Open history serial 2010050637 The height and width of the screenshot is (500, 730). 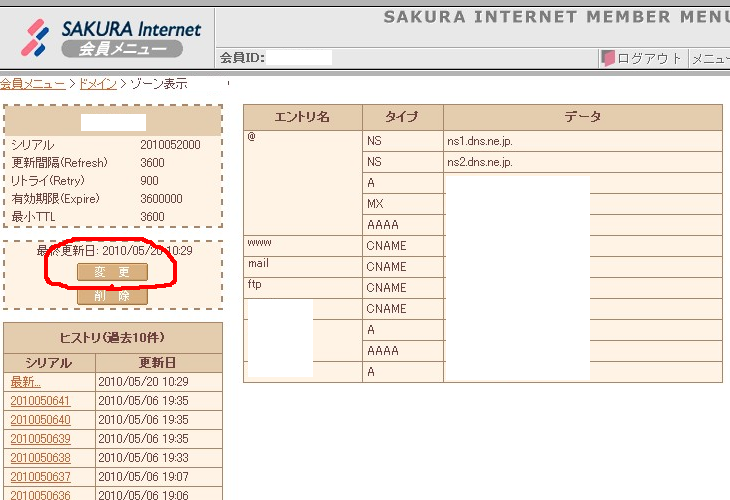click(x=40, y=477)
